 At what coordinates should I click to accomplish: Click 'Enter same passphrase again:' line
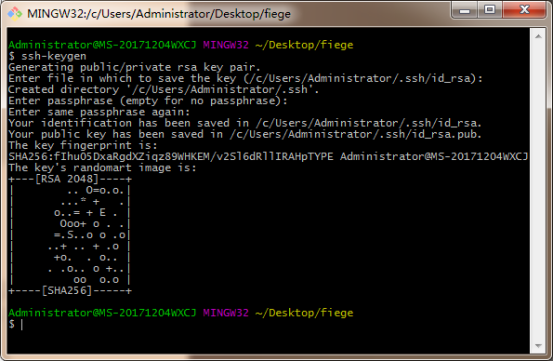pyautogui.click(x=99, y=112)
